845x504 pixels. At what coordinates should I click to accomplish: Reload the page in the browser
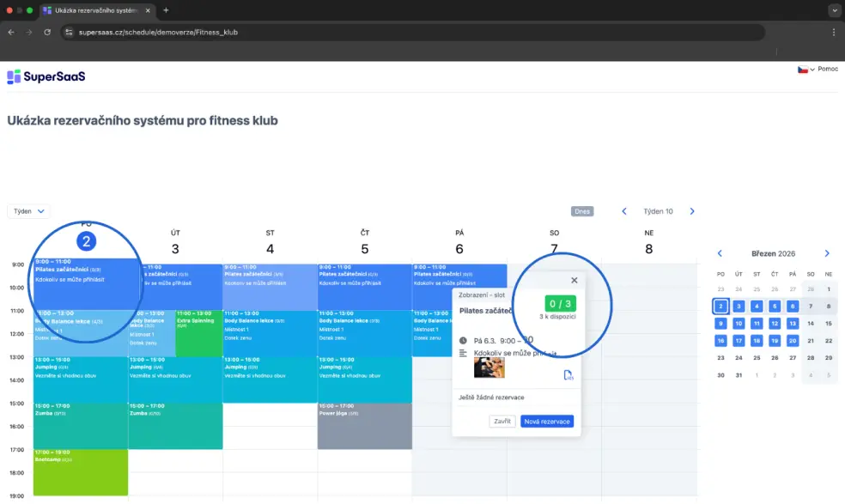[x=47, y=32]
